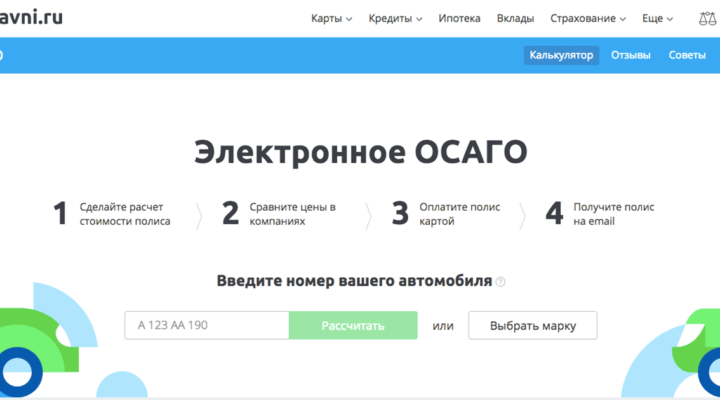Viewport: 720px width, 400px height.
Task: Switch to the Отзывы tab
Action: (x=630, y=55)
